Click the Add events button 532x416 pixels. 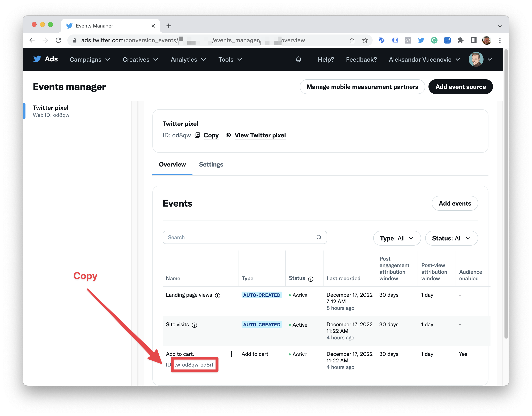coord(455,203)
